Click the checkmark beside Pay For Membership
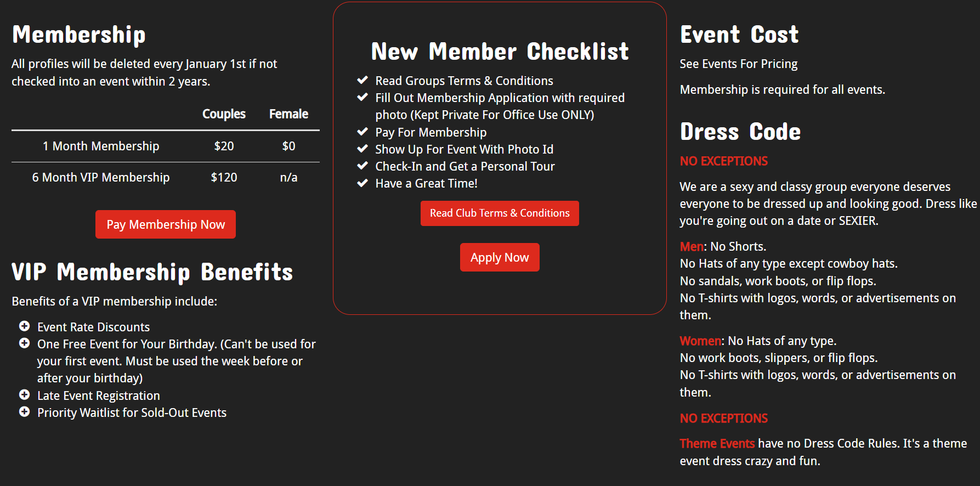The height and width of the screenshot is (486, 980). [362, 132]
